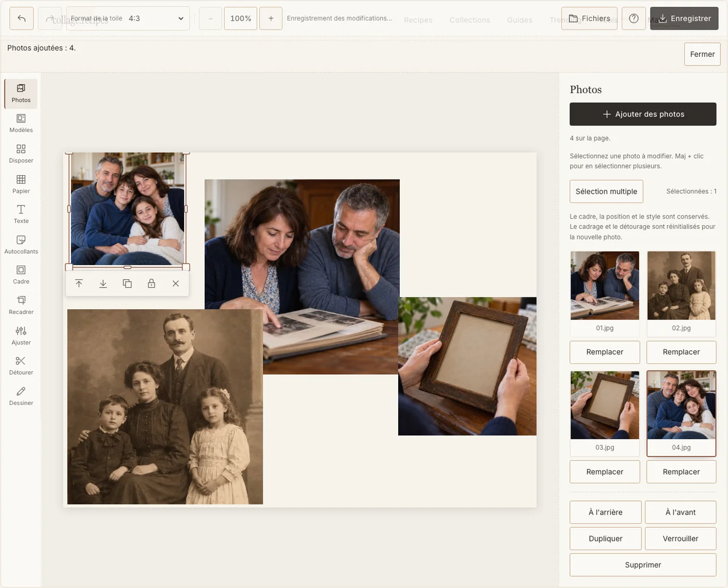The image size is (728, 588).
Task: Click Remplacer under 04.jpg
Action: click(681, 472)
